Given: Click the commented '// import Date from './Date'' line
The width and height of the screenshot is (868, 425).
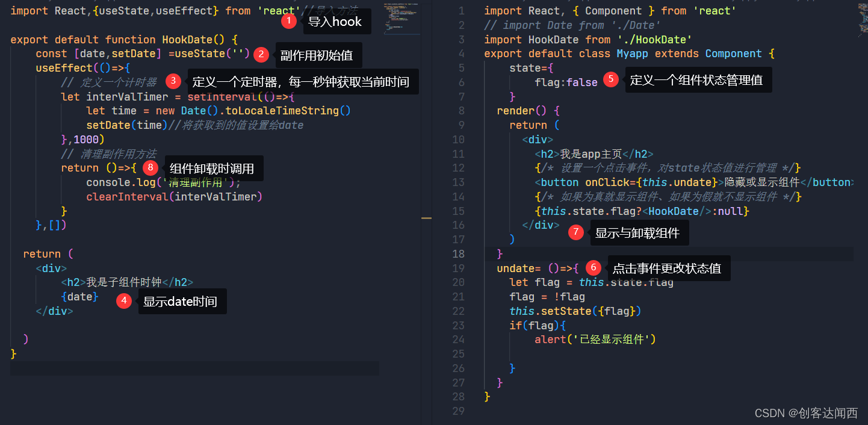Looking at the screenshot, I should (x=572, y=25).
